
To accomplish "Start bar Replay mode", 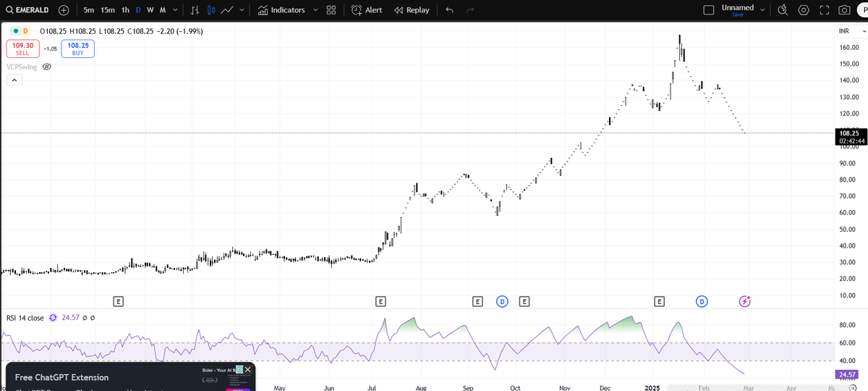I will (412, 10).
